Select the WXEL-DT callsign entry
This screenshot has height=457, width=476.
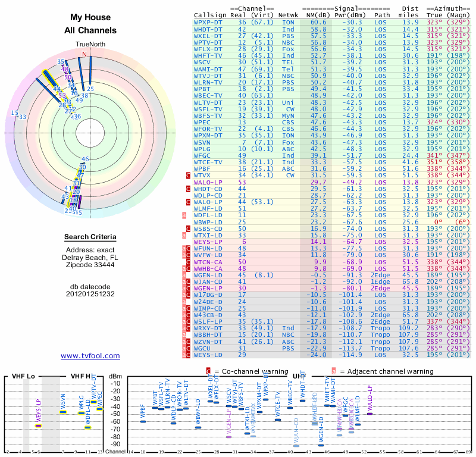coord(208,36)
